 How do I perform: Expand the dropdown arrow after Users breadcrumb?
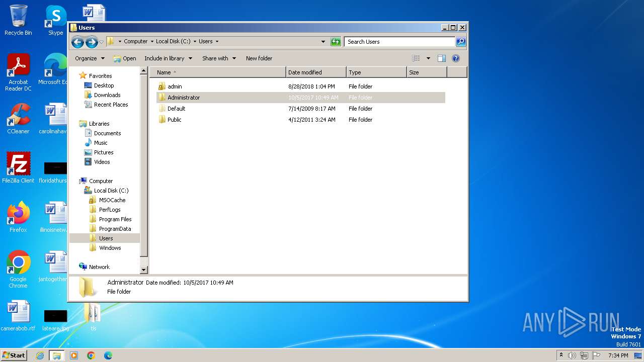[x=217, y=42]
